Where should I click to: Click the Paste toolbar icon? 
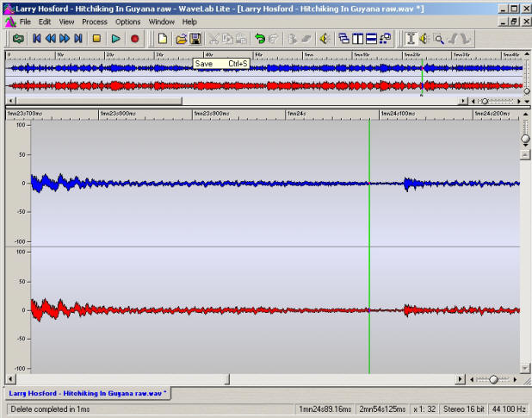click(241, 39)
